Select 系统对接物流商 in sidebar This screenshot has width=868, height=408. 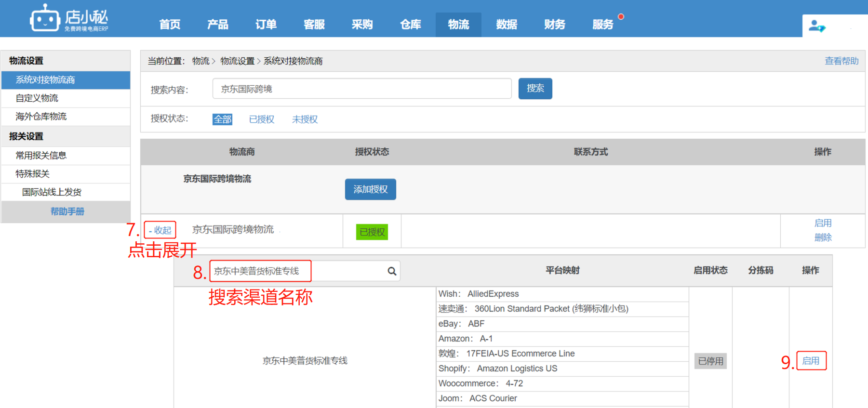(66, 80)
